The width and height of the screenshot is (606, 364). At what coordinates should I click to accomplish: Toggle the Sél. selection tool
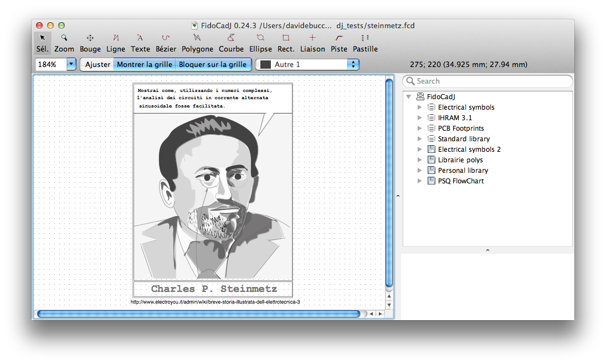click(43, 43)
